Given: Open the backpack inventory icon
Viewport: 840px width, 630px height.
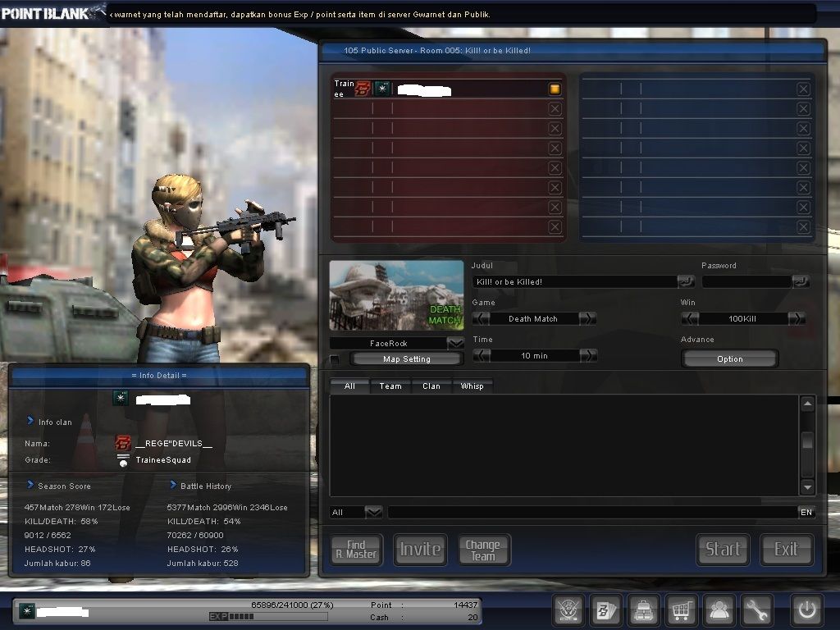Looking at the screenshot, I should (x=643, y=609).
